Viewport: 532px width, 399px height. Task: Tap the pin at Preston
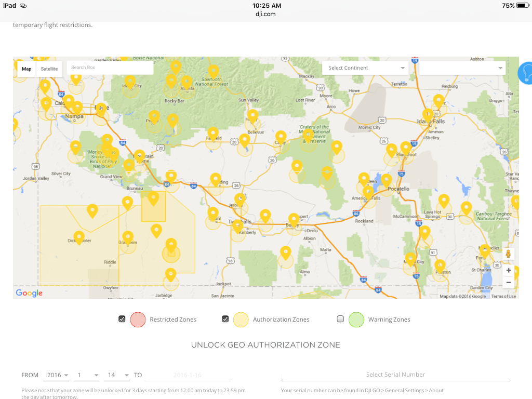coord(440,267)
